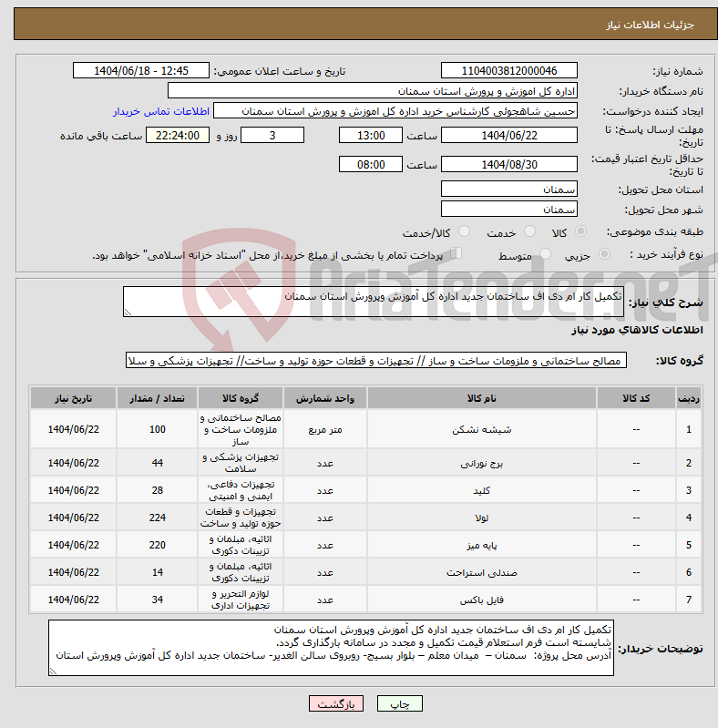Select the برج نورانی item name cell
This screenshot has width=718, height=728.
pos(482,463)
